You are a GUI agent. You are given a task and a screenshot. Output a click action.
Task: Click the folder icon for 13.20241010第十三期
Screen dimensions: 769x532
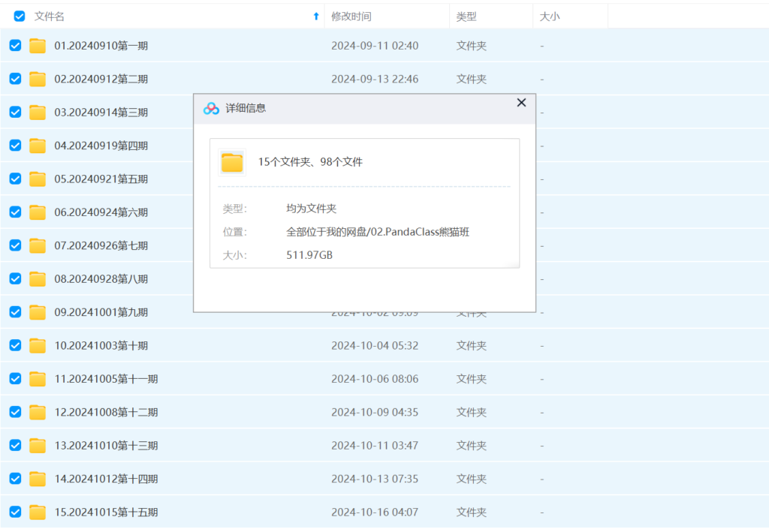coord(38,445)
